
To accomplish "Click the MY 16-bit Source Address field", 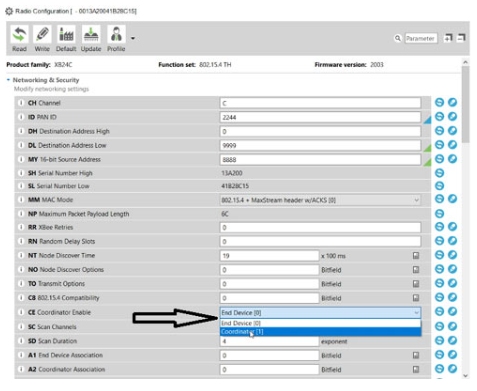I will point(320,160).
